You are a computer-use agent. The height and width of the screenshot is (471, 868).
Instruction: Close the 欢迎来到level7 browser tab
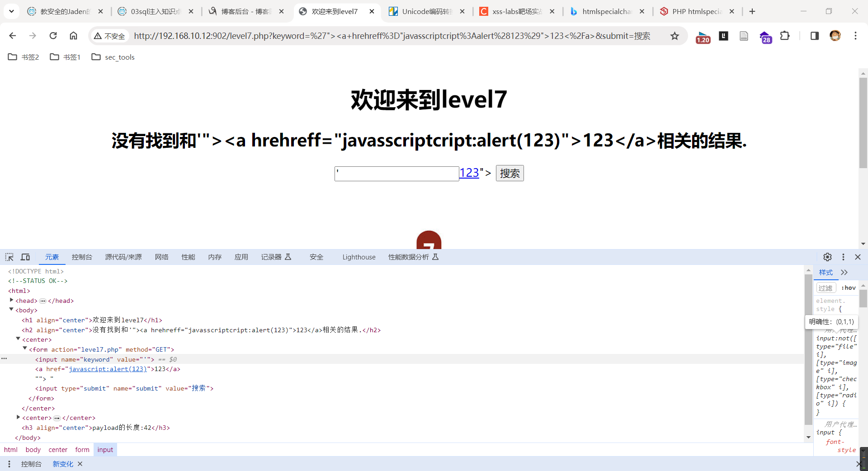372,11
